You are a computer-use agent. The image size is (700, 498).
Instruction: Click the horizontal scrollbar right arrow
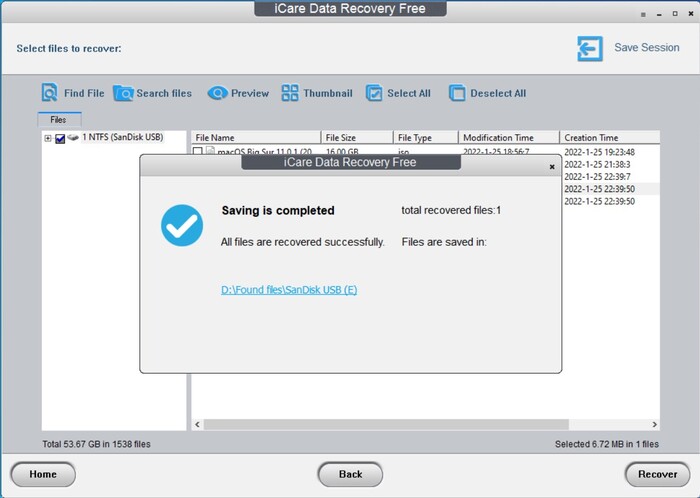[x=654, y=424]
